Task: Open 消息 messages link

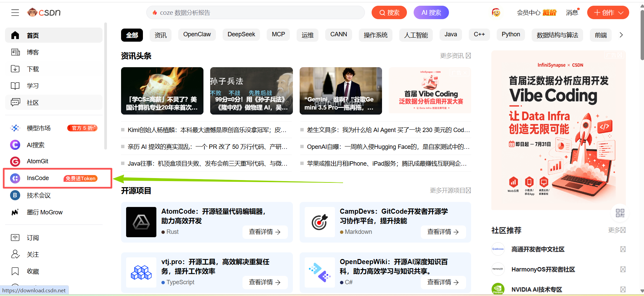Action: pyautogui.click(x=572, y=13)
